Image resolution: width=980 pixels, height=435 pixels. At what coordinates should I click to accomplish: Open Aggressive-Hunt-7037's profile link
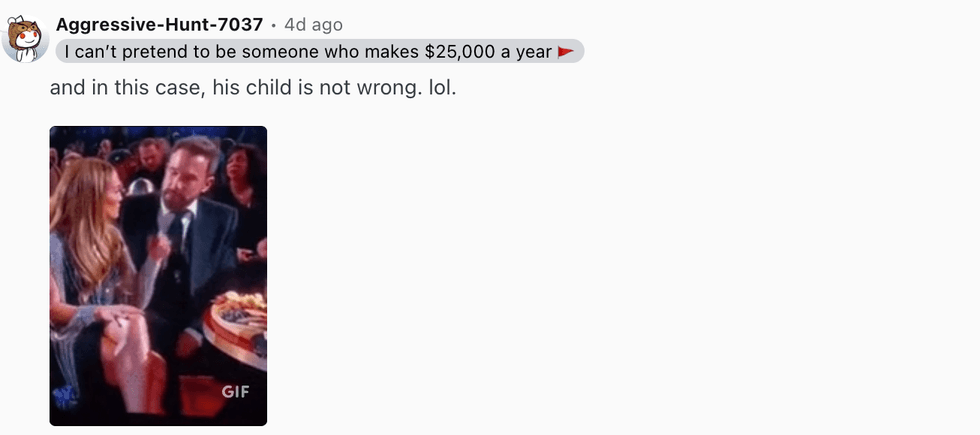159,24
